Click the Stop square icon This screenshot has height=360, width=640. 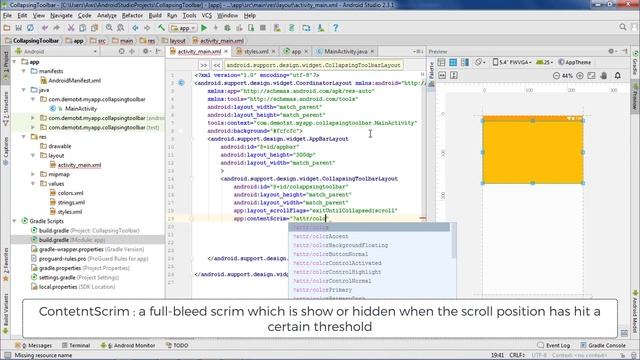coord(263,28)
